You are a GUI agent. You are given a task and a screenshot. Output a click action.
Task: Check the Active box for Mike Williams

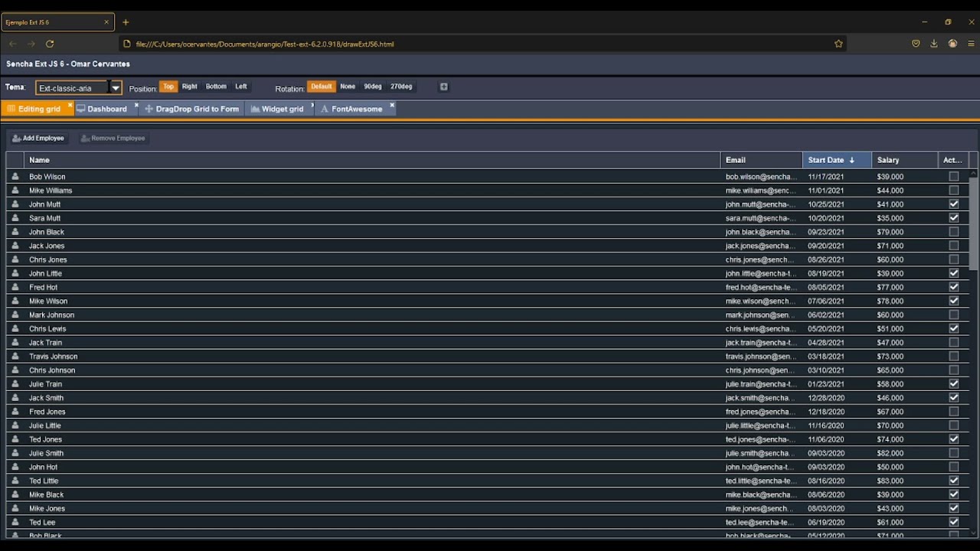tap(953, 190)
